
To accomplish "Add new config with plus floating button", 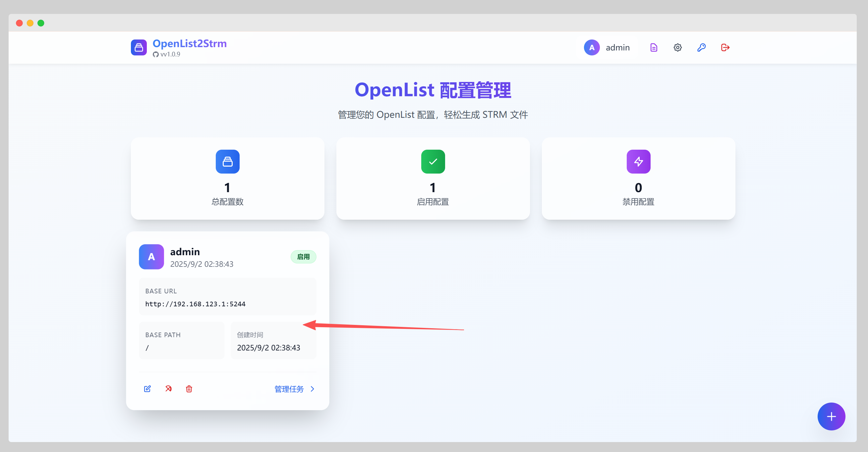I will (831, 416).
